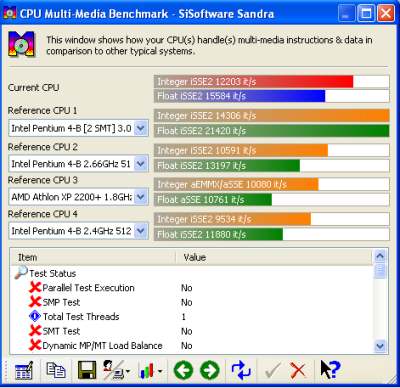Viewport: 400px width, 388px height.
Task: Open the user/computer options icon
Action: 113,370
